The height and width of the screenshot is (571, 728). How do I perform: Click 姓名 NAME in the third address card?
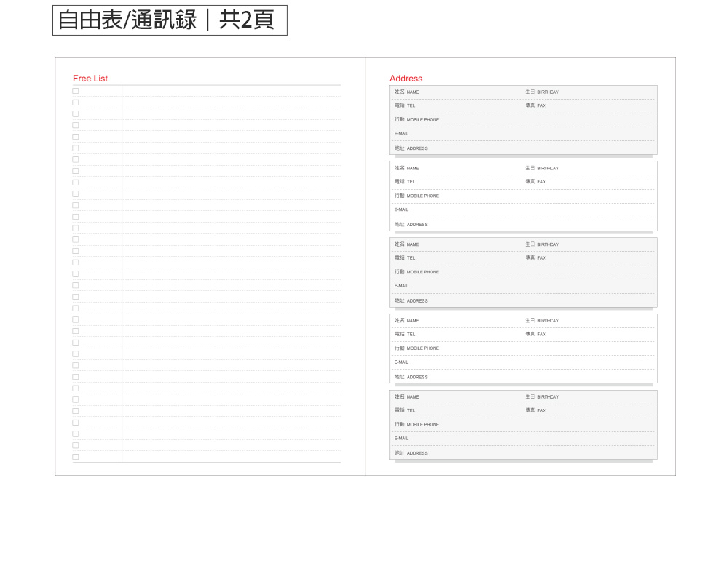click(407, 244)
